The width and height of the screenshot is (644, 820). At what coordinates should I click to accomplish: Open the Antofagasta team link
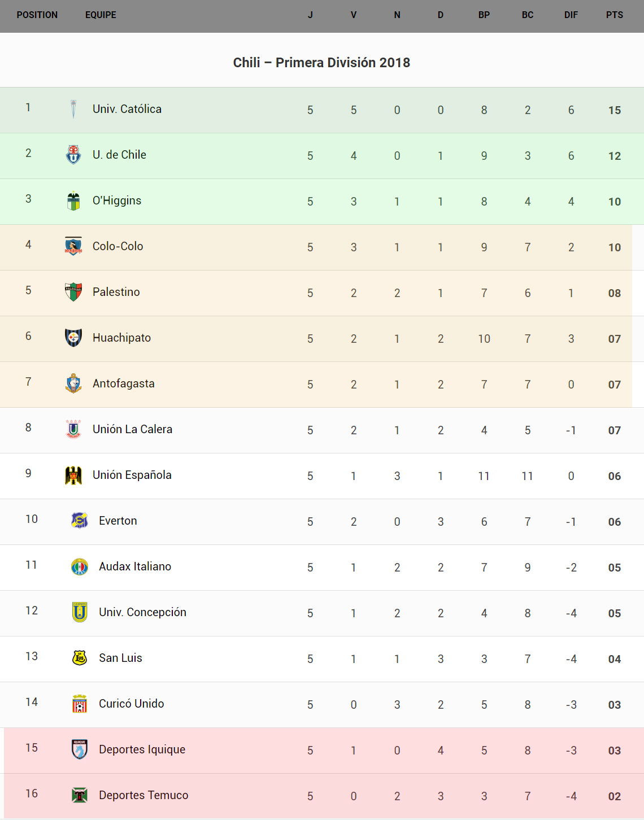[x=124, y=383]
